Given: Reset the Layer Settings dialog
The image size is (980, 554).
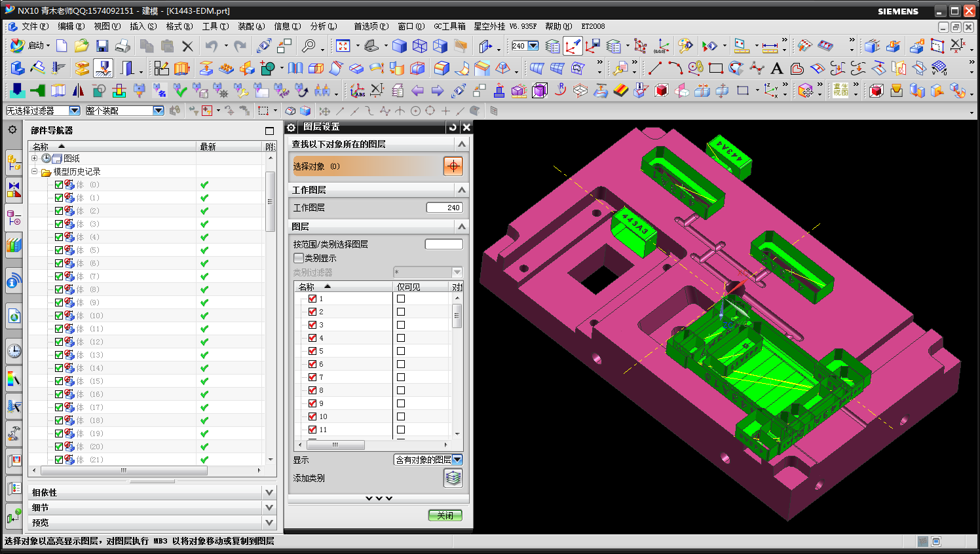Looking at the screenshot, I should coord(453,127).
